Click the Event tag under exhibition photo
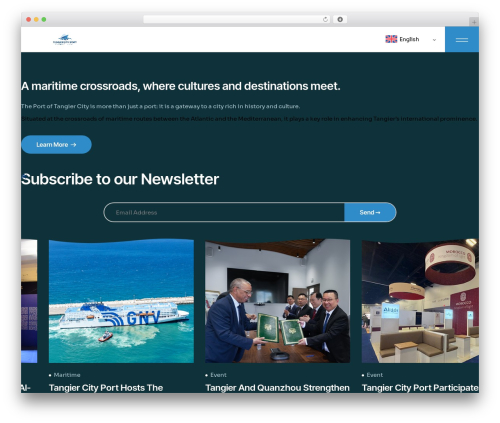This screenshot has width=500, height=423. pos(374,375)
